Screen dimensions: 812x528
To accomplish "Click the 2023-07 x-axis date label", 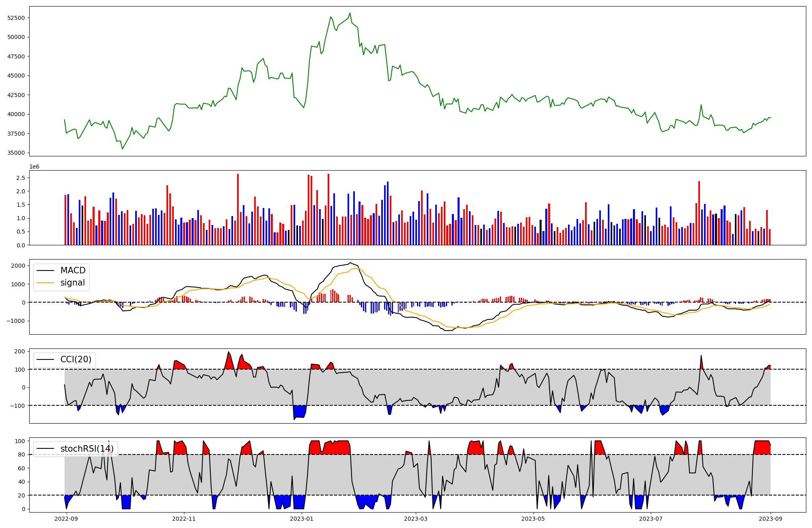I will 651,519.
